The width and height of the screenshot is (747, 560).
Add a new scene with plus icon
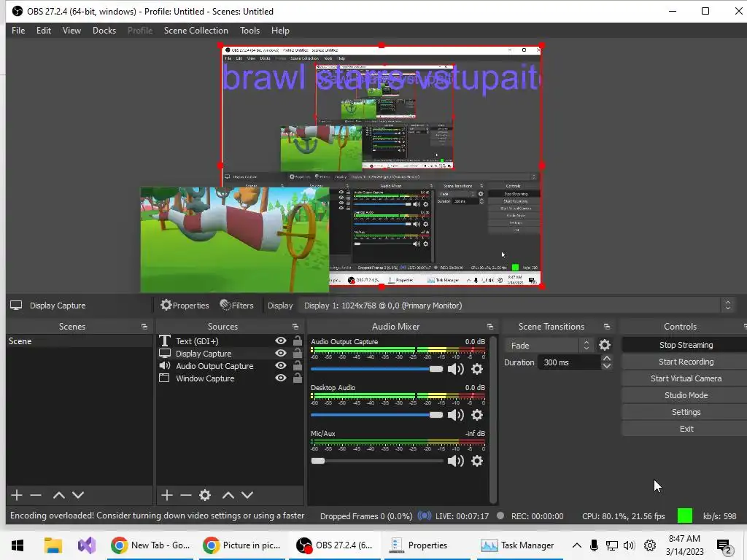pos(17,495)
